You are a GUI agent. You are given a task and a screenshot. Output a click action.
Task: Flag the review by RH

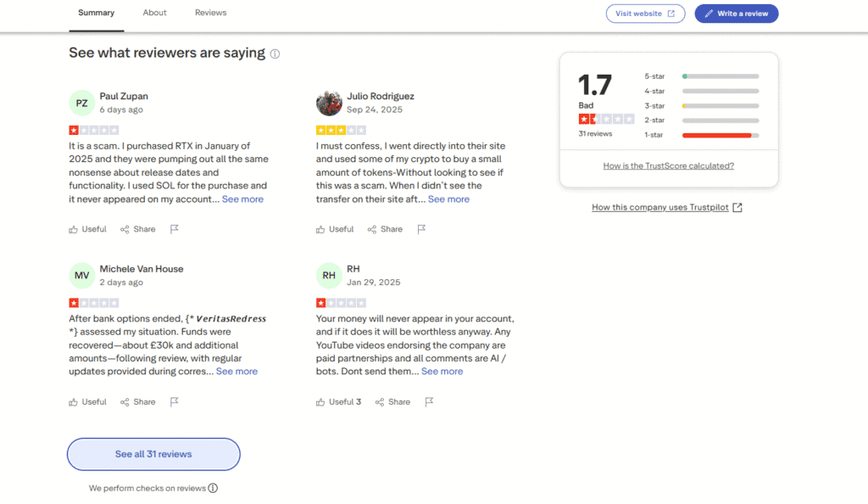429,401
